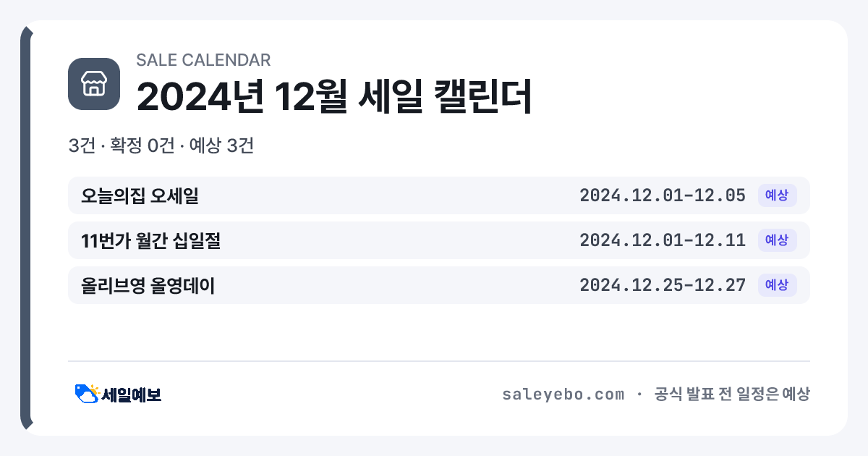Click the dark accent bar on card edge

(x=26, y=228)
